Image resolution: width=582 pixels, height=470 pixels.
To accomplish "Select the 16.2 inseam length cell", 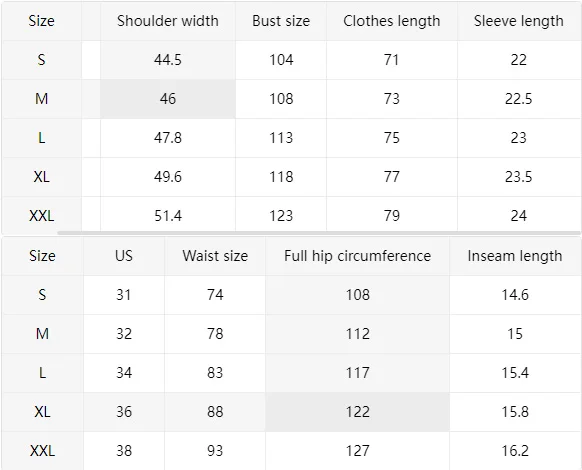I will (x=515, y=451).
